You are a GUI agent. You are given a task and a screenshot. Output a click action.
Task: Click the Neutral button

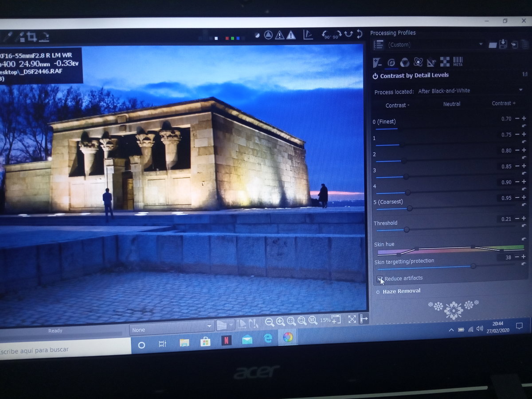(x=452, y=104)
